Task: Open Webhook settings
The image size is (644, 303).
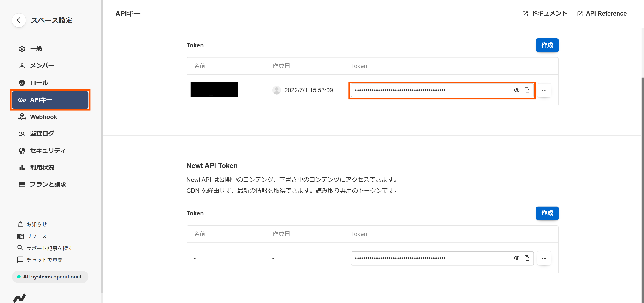Action: pos(50,117)
